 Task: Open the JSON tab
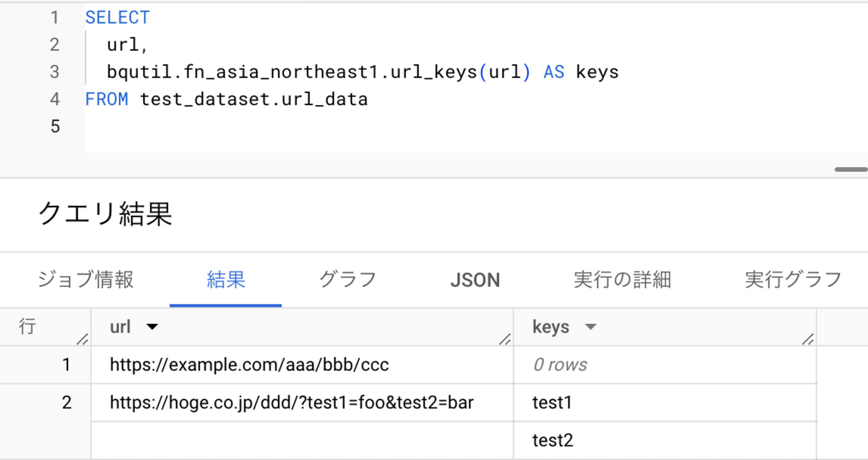(x=475, y=280)
